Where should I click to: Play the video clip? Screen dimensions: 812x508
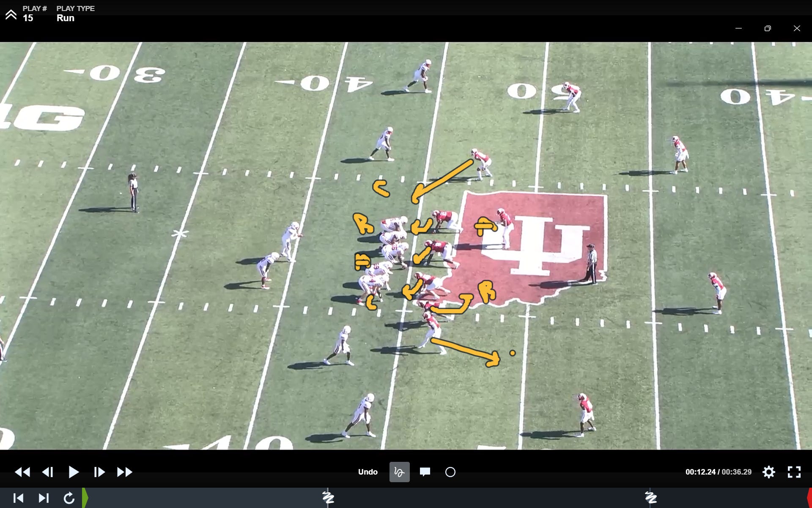[74, 472]
